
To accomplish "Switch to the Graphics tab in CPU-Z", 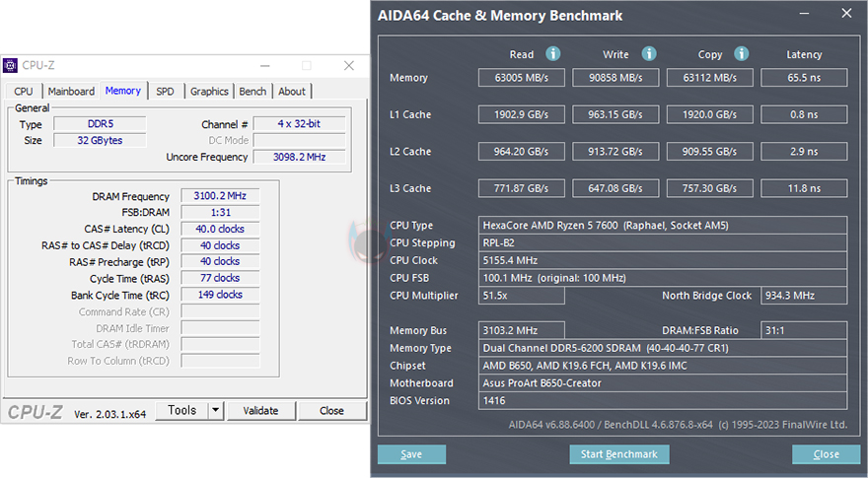I will click(x=209, y=92).
